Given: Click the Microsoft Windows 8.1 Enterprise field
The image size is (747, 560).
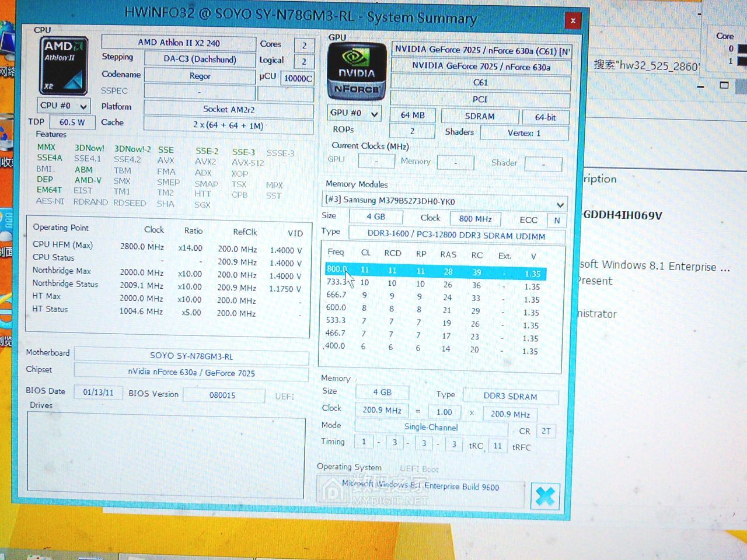Looking at the screenshot, I should 420,487.
